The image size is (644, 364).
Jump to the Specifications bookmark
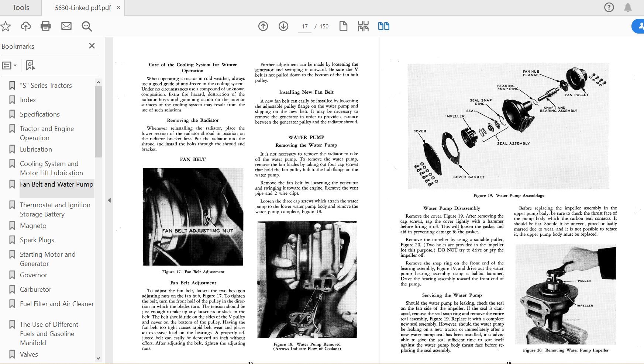point(40,114)
